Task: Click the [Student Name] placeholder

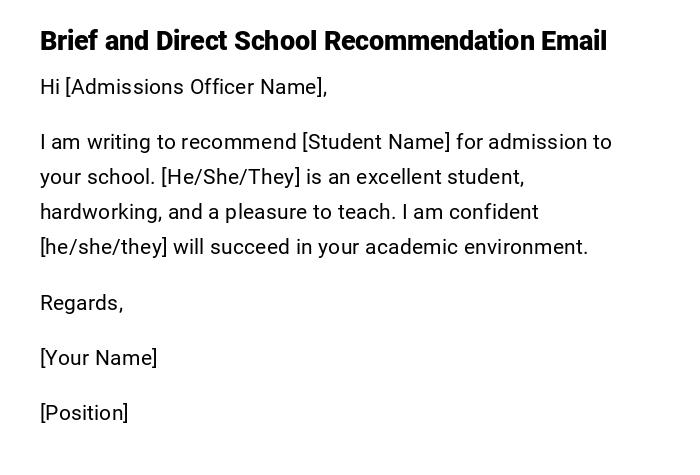Action: click(376, 142)
